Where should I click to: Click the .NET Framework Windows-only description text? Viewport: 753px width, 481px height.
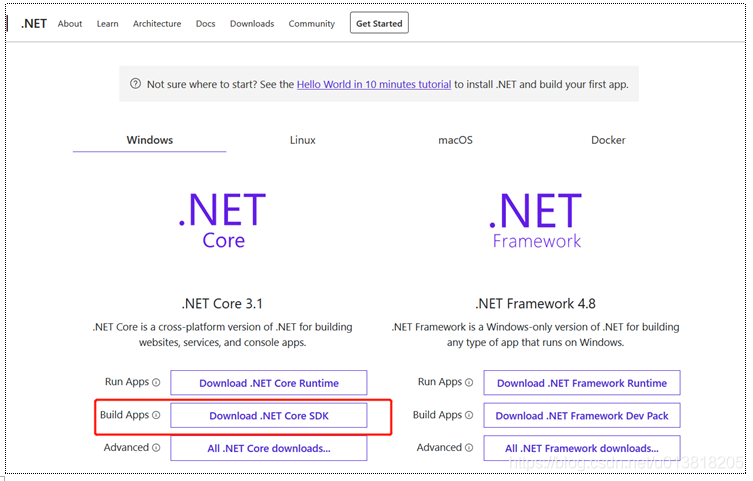pyautogui.click(x=535, y=335)
